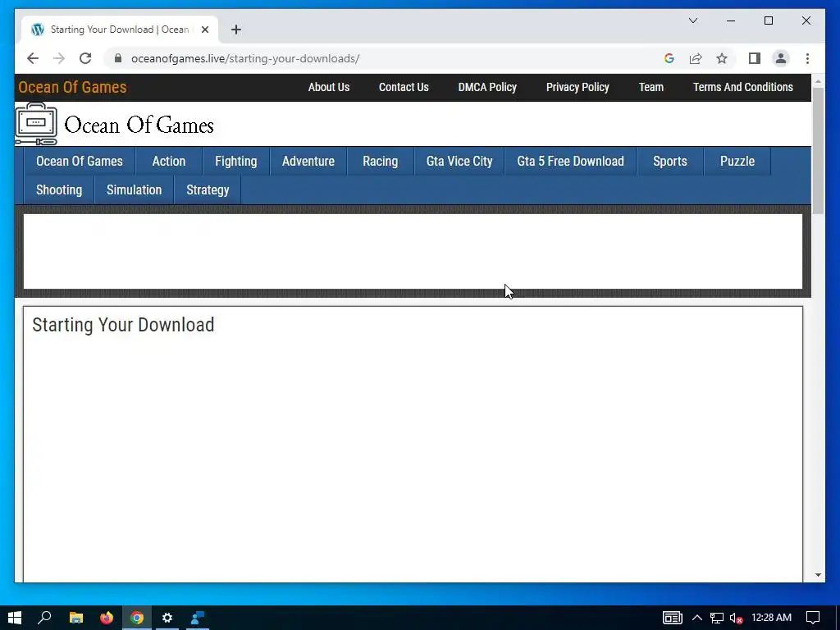This screenshot has height=630, width=840.
Task: Open Chrome side panel
Action: pyautogui.click(x=755, y=58)
